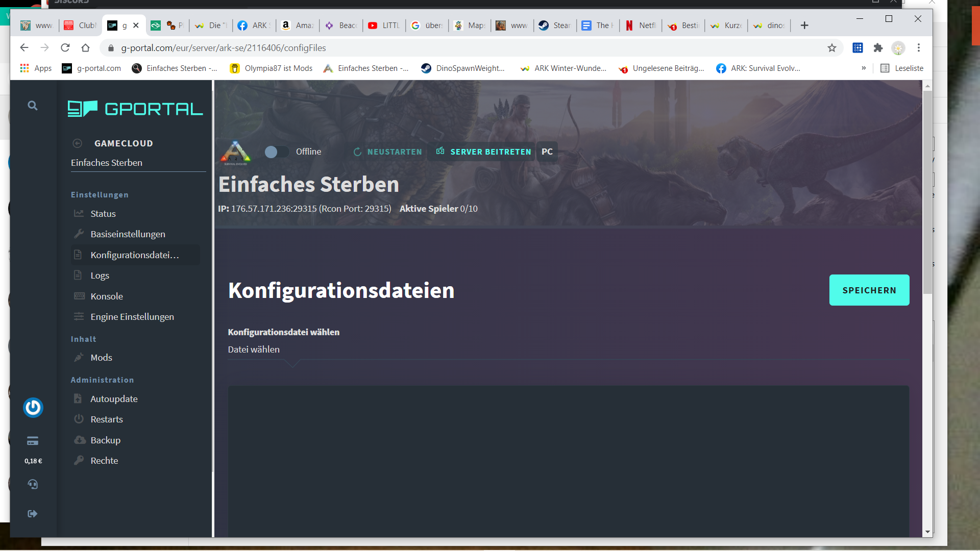
Task: Open Chrome extensions puzzle icon
Action: (x=878, y=48)
